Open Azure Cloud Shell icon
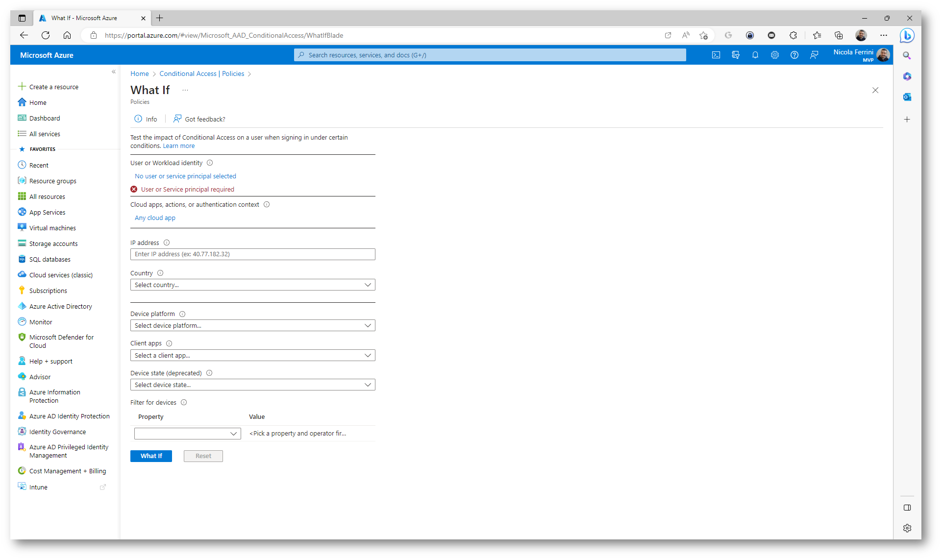This screenshot has width=942, height=560. pyautogui.click(x=716, y=55)
